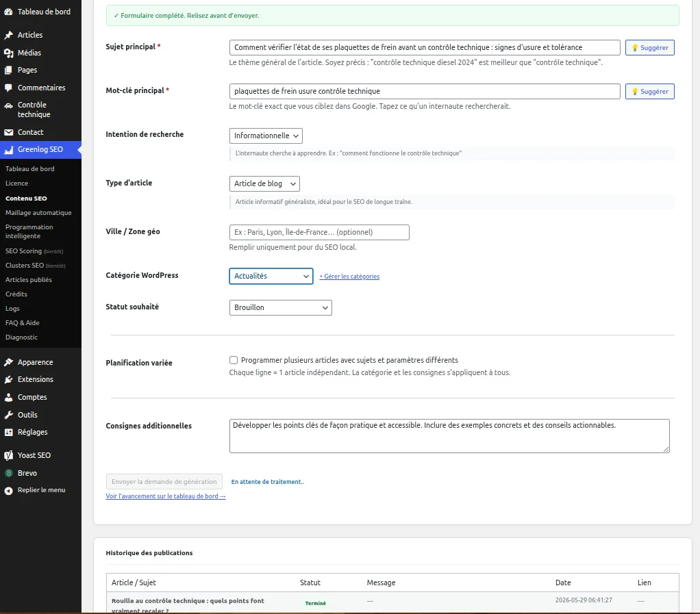Click the Réglages settings icon
Screen dimensions: 700x614
click(x=8, y=433)
